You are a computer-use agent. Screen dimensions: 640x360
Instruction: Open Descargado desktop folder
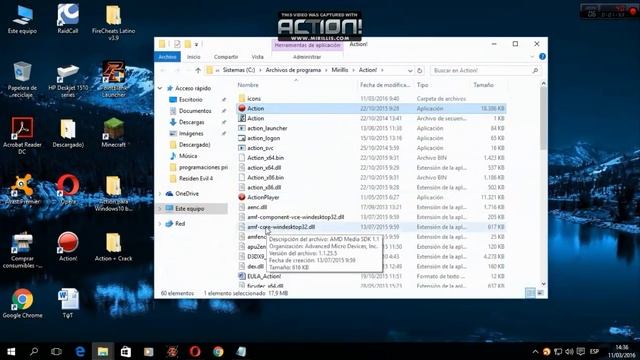pyautogui.click(x=68, y=133)
